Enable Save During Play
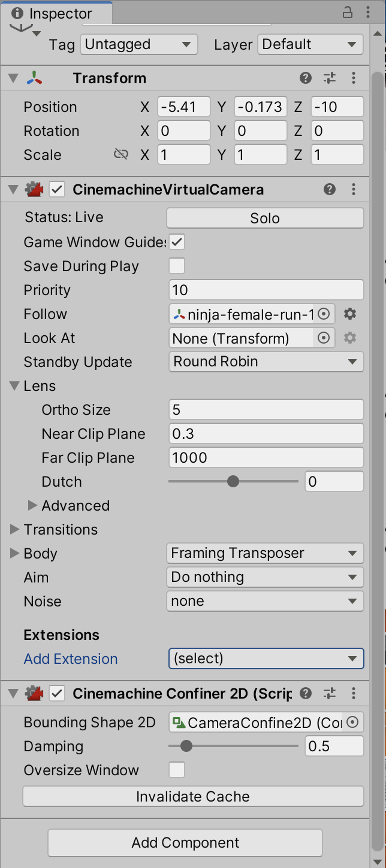This screenshot has width=386, height=868. coord(177,266)
